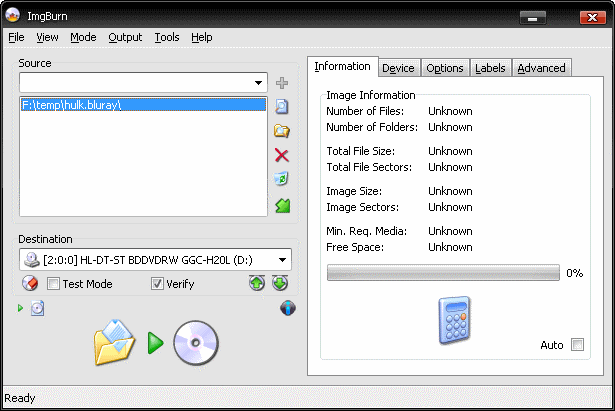Remove selected source entry with red X
615x411 pixels.
pos(282,155)
